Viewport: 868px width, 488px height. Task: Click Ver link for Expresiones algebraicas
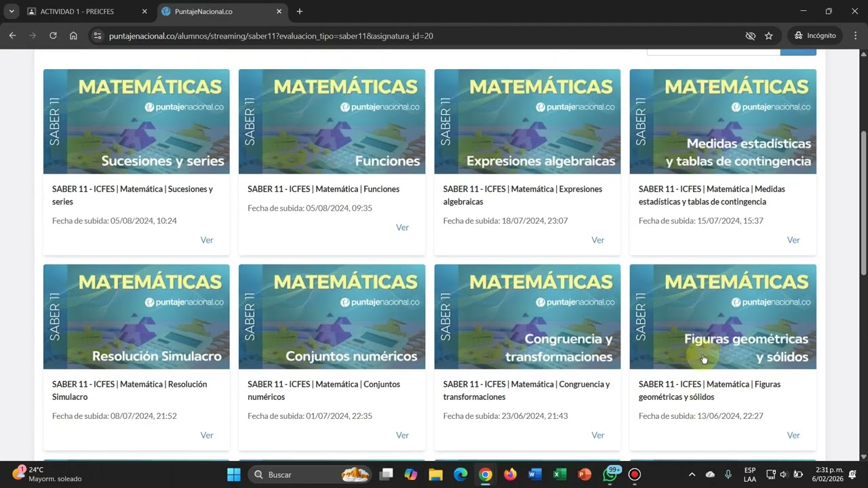coord(597,240)
